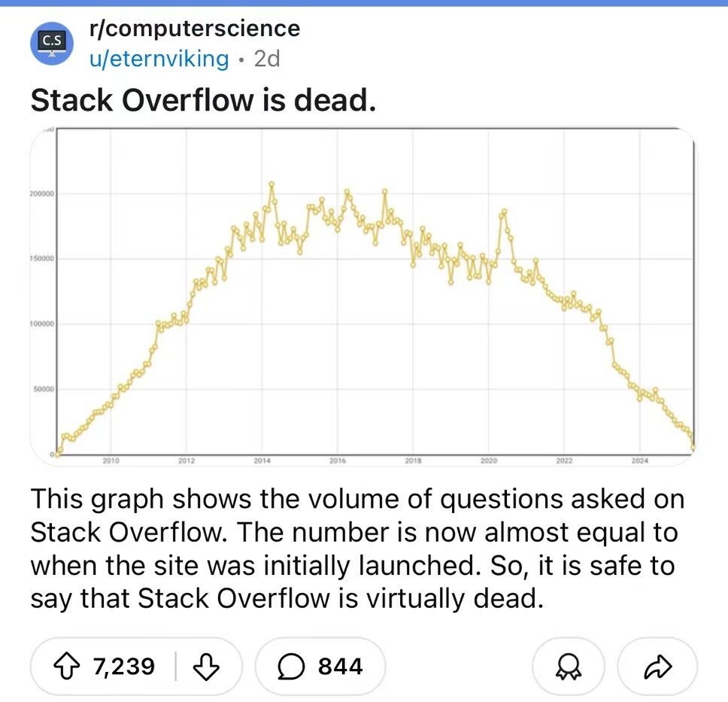The width and height of the screenshot is (728, 702).
Task: Click the 2d post timestamp
Action: [x=267, y=59]
